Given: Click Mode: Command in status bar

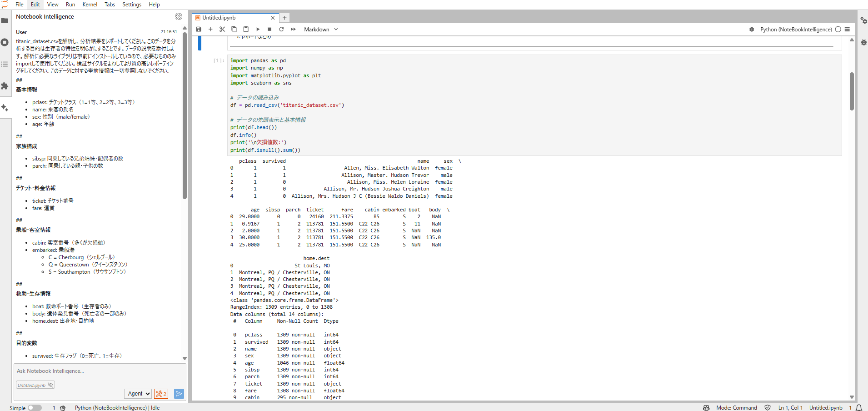Looking at the screenshot, I should tap(737, 408).
